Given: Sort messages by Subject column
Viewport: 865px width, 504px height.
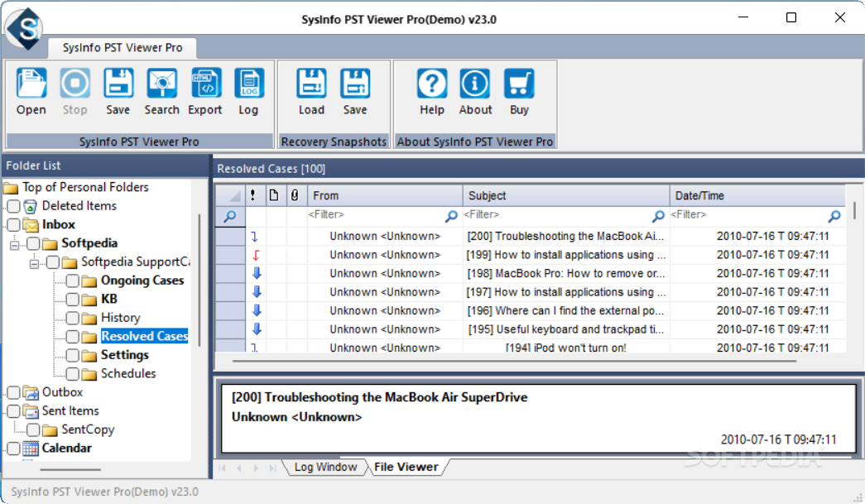Looking at the screenshot, I should point(566,195).
